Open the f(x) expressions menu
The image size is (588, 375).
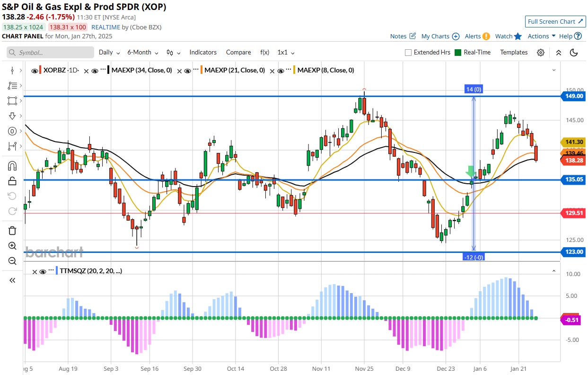tap(264, 53)
